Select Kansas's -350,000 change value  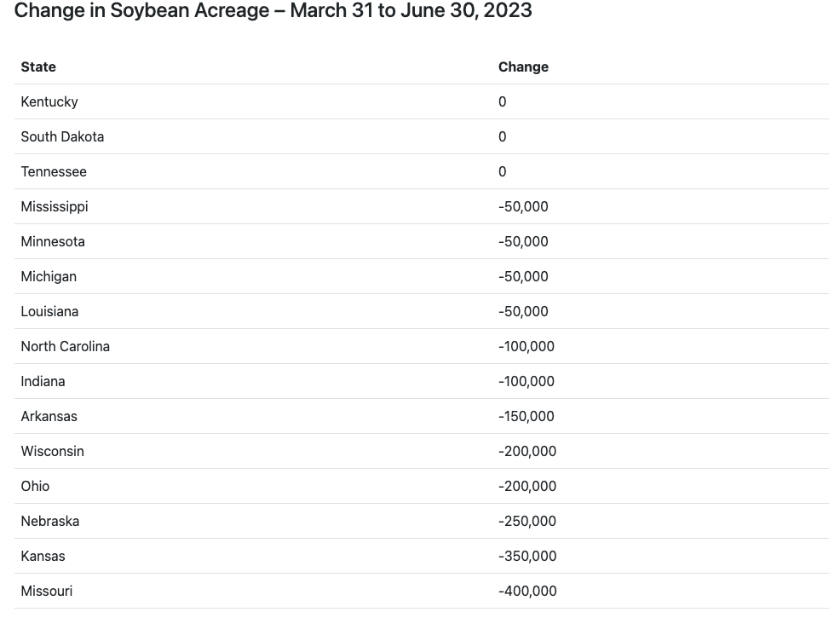(x=527, y=556)
